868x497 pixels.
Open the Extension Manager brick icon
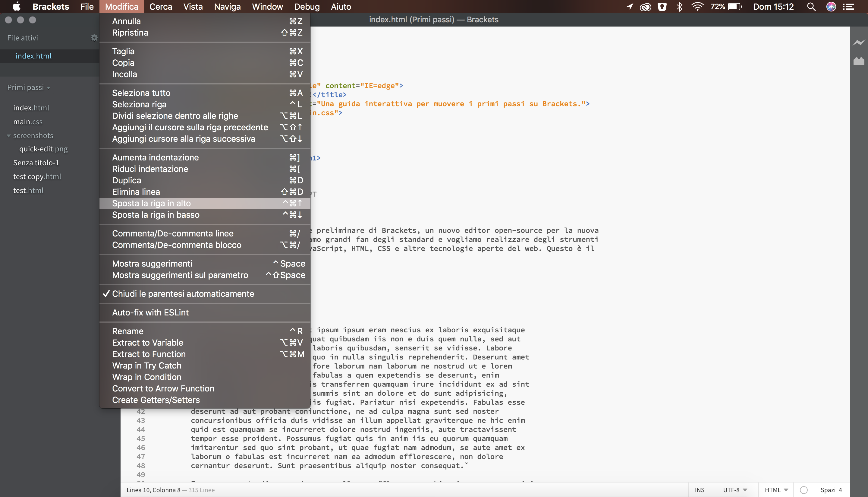click(858, 62)
